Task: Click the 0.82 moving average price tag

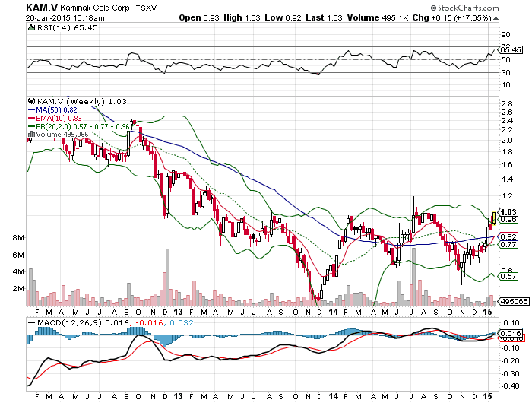Action: point(508,236)
